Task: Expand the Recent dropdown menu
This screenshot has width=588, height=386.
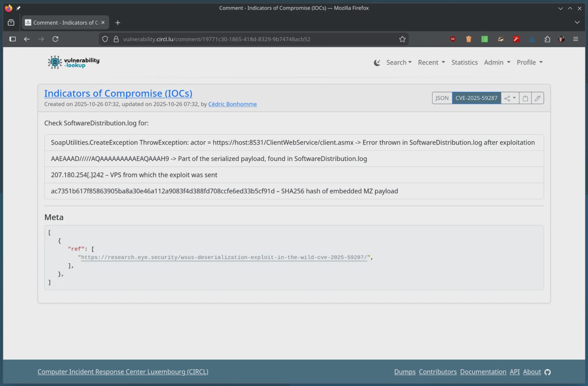Action: click(431, 62)
